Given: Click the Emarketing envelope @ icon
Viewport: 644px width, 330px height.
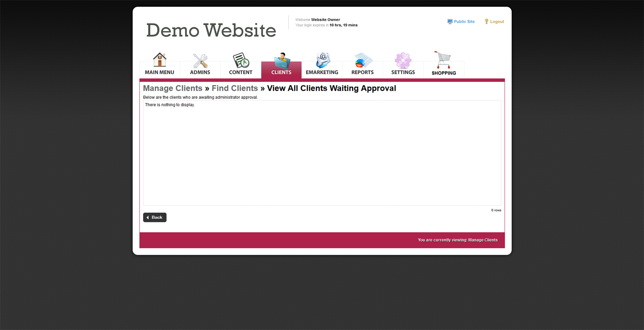Looking at the screenshot, I should click(322, 60).
